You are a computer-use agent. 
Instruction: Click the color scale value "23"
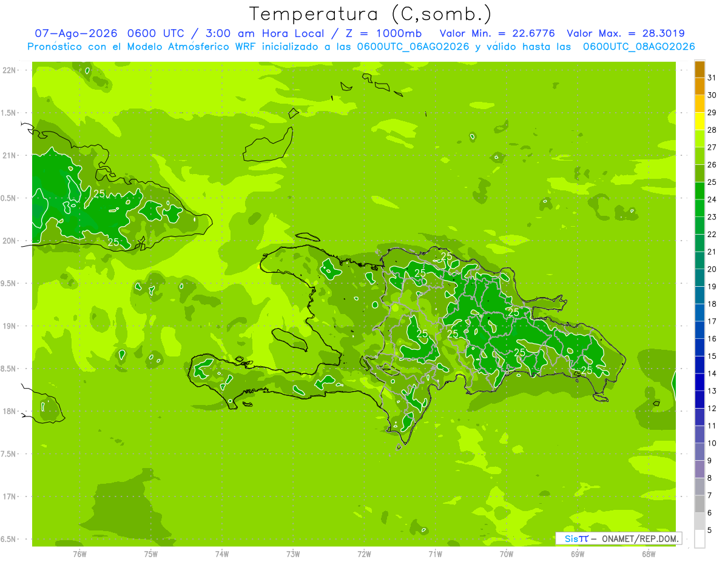(x=712, y=217)
